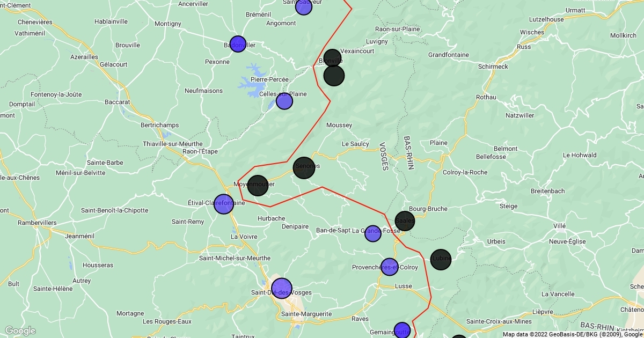
Task: Click the purple marker on Badonviller
Action: coord(238,44)
